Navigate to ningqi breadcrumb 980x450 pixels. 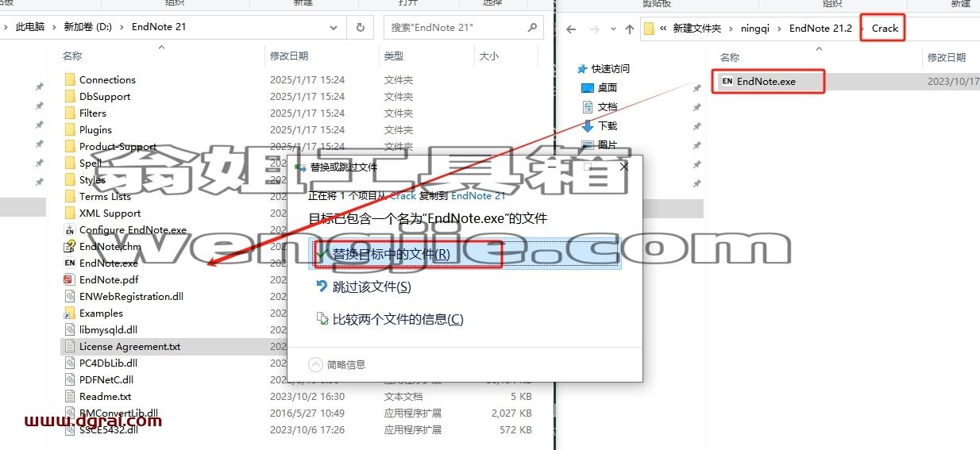[755, 28]
